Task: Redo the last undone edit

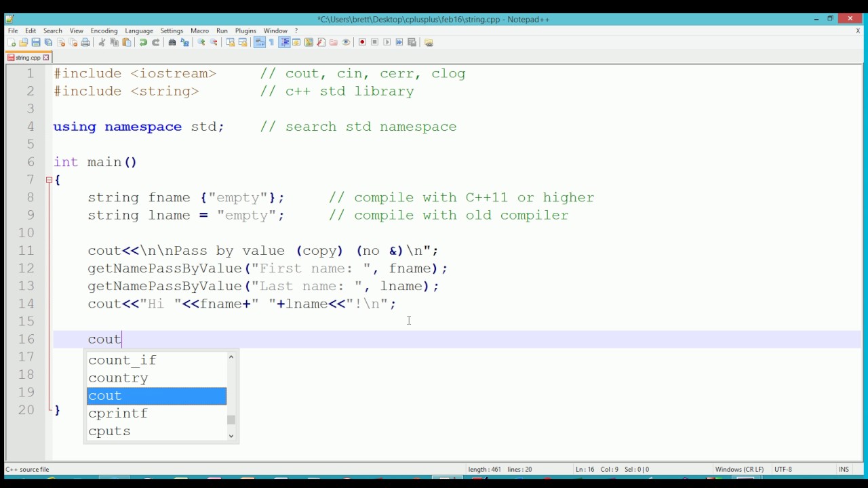Action: [x=155, y=42]
